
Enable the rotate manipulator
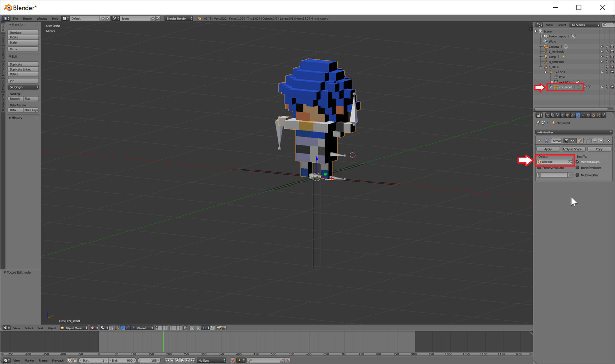tap(127, 328)
